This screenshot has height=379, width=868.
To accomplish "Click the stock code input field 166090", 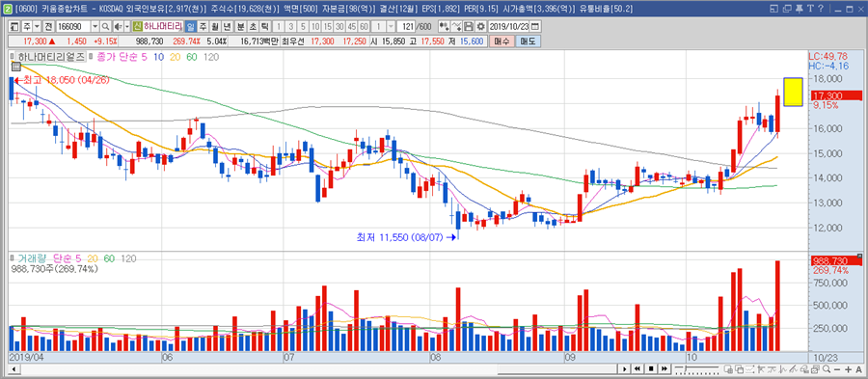I will [x=73, y=27].
